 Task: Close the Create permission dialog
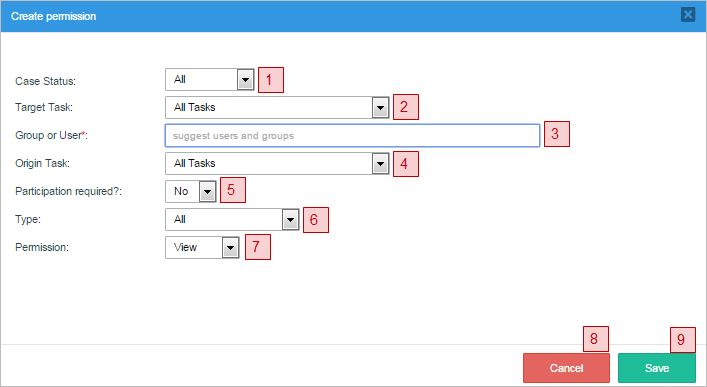point(688,15)
